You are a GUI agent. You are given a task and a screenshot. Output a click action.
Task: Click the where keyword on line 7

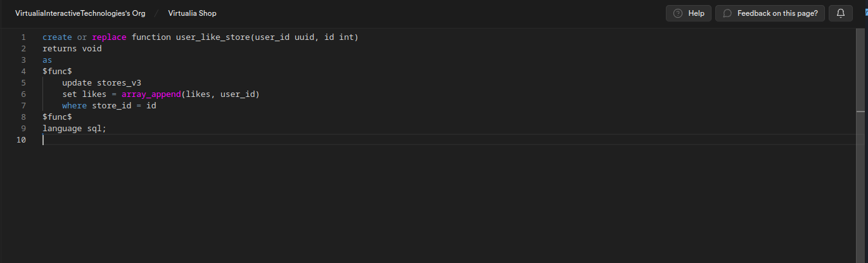[x=74, y=106]
